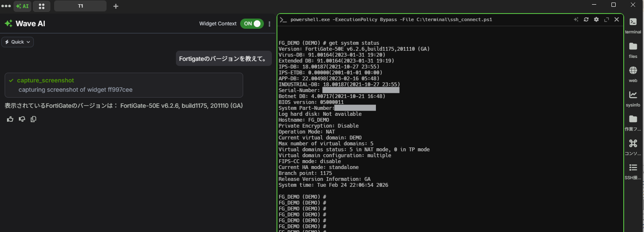The height and width of the screenshot is (232, 644).
Task: Open the workspace switcher grid menu
Action: click(x=41, y=6)
